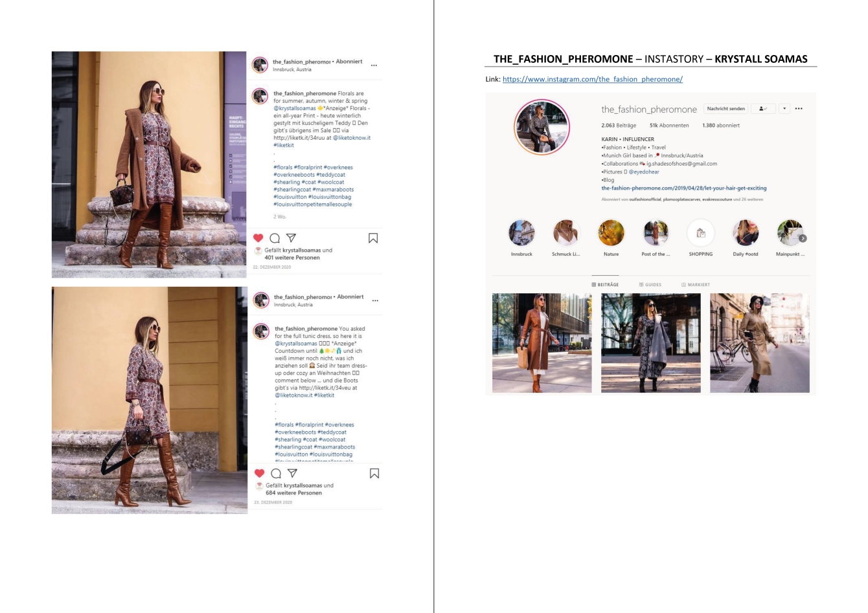
Task: Click the Nachricht senden button
Action: [725, 109]
